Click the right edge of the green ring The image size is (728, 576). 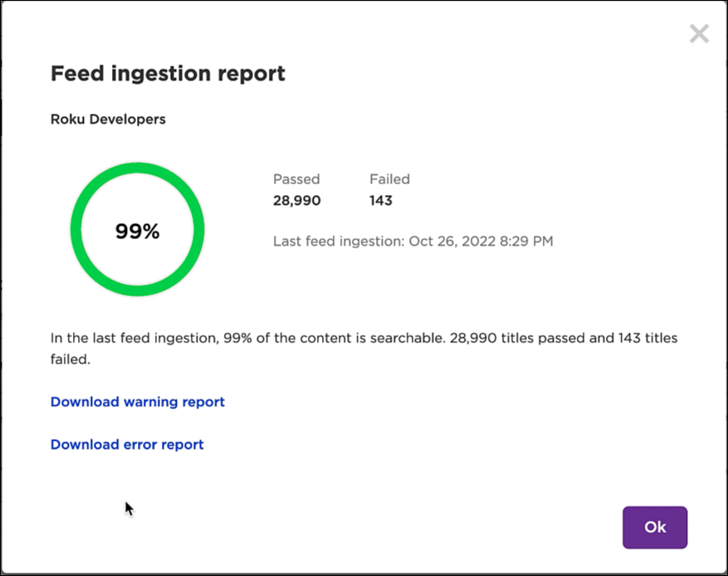198,231
